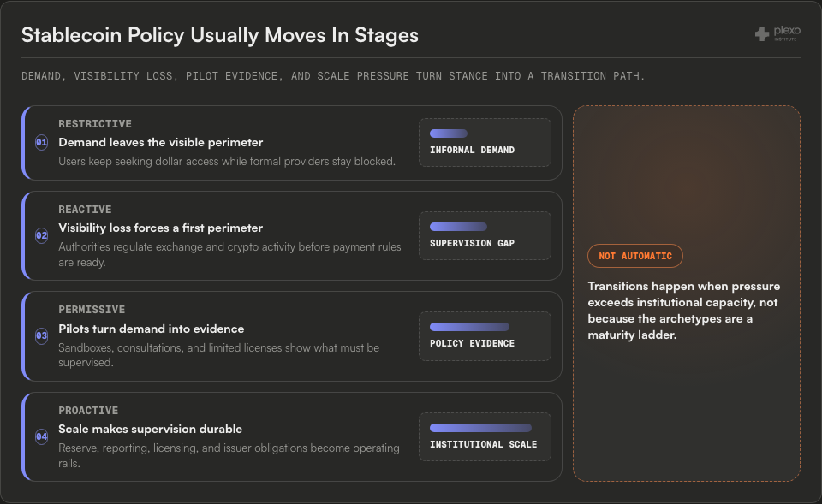Click the 04 step number badge
Image resolution: width=822 pixels, height=504 pixels.
(x=41, y=436)
